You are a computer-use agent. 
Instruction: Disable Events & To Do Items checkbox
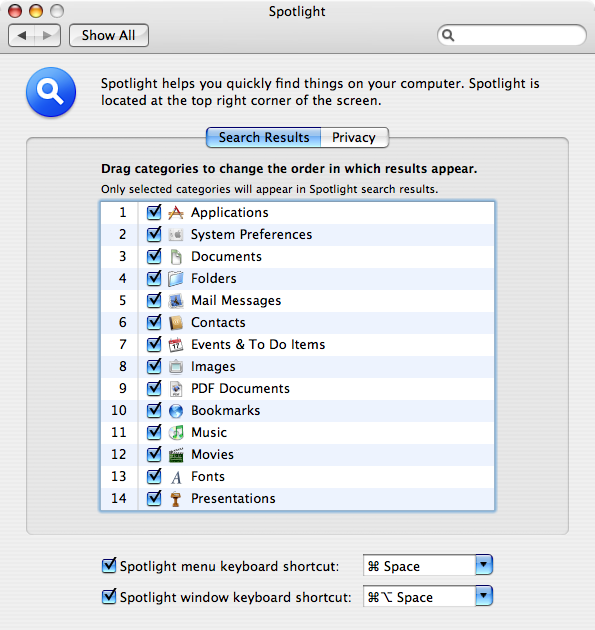click(x=154, y=344)
